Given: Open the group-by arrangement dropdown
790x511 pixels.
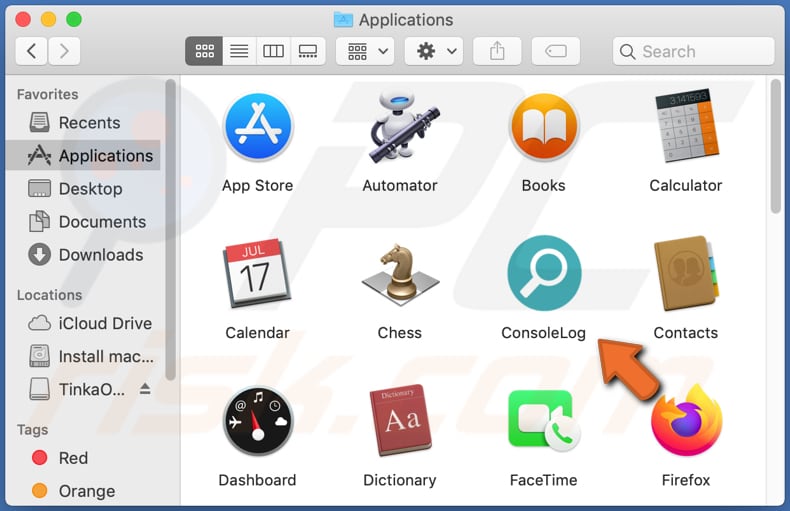Looking at the screenshot, I should pyautogui.click(x=365, y=51).
